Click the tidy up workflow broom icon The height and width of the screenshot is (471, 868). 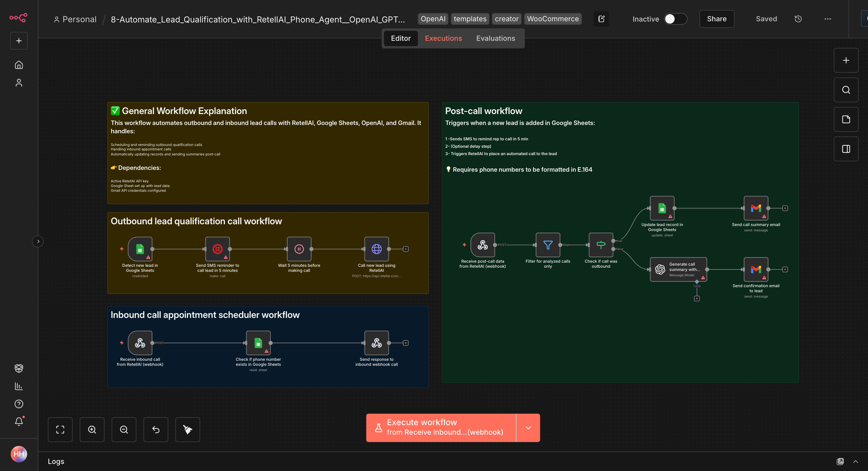[x=188, y=429]
